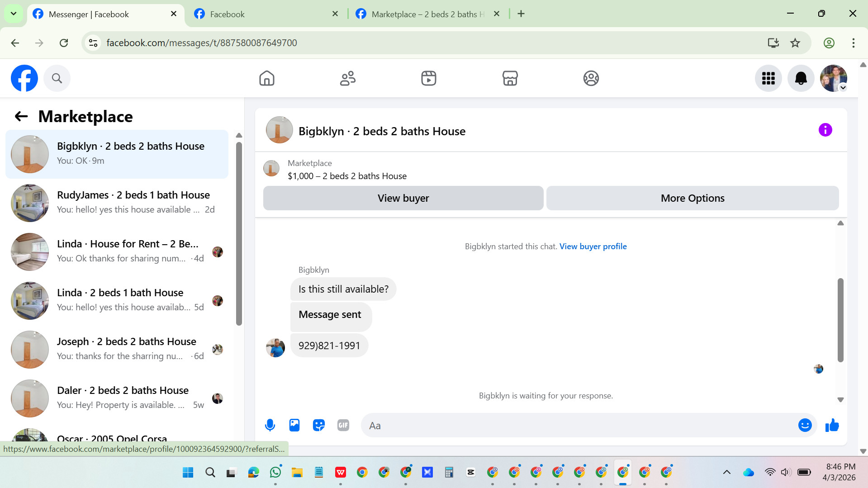Switch to the Marketplace 2 beds 2 baths tab

427,14
